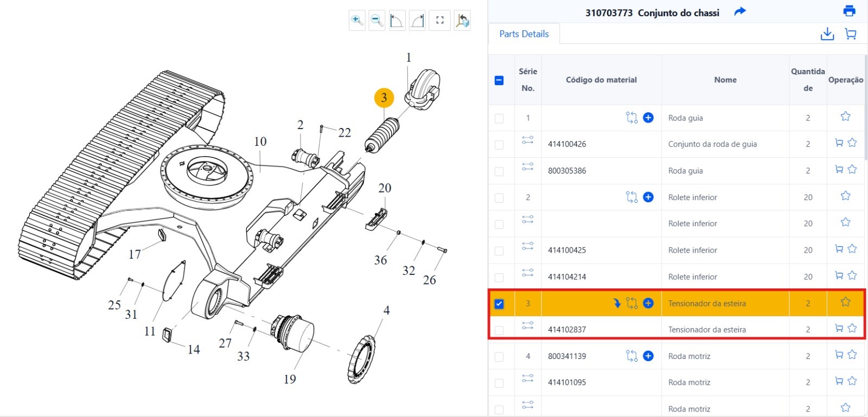Open the diagram in fullscreen view
The width and height of the screenshot is (868, 417).
(x=440, y=21)
